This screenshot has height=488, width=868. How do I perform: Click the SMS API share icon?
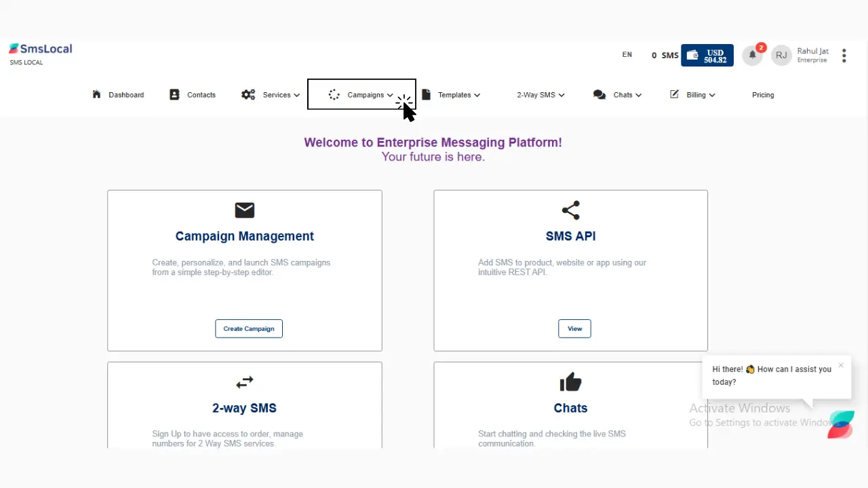(571, 210)
